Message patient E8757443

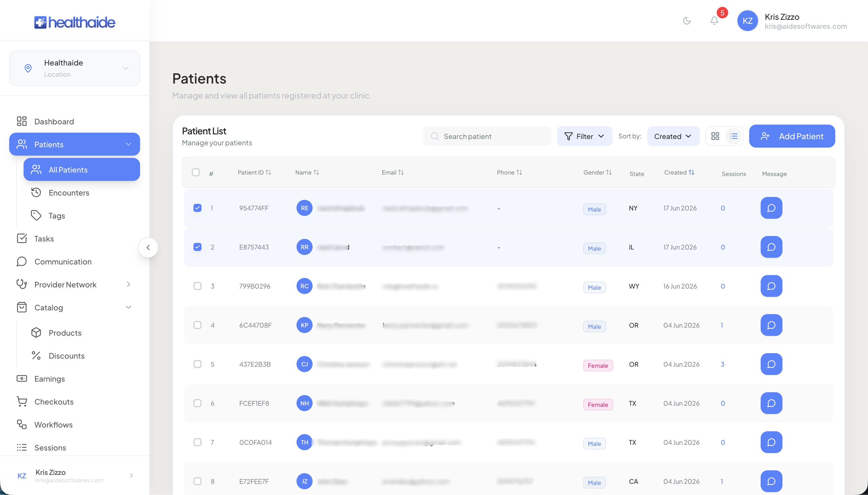coord(771,247)
